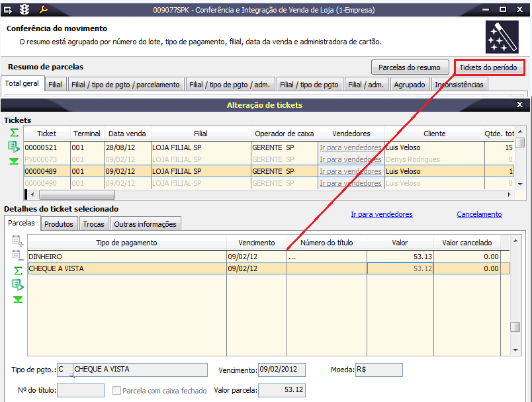Click the green down-arrow icon beside Parcelas grid

(18, 300)
